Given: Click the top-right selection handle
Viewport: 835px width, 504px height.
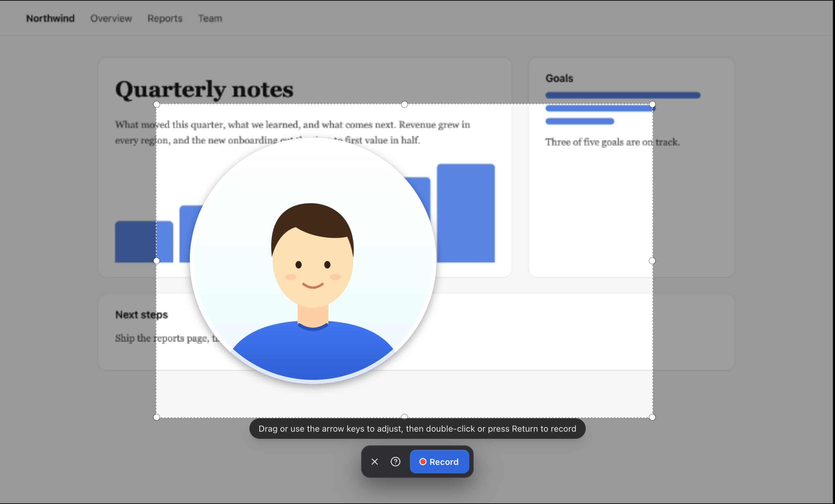Looking at the screenshot, I should [652, 104].
